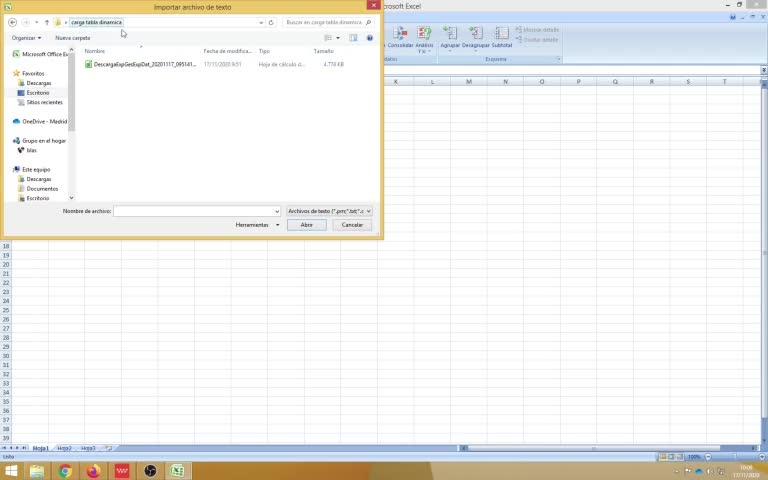
Task: Sort files by Nombre column
Action: [95, 51]
